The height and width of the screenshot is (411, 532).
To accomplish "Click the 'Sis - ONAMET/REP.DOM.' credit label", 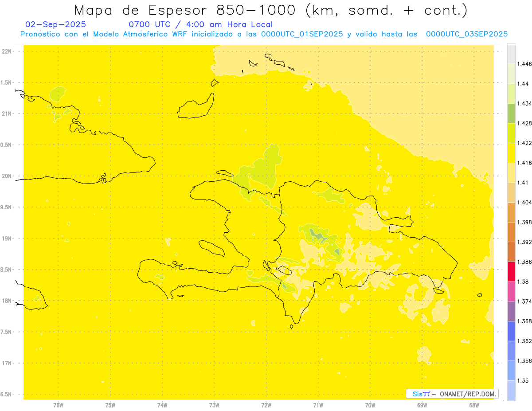I will [452, 394].
